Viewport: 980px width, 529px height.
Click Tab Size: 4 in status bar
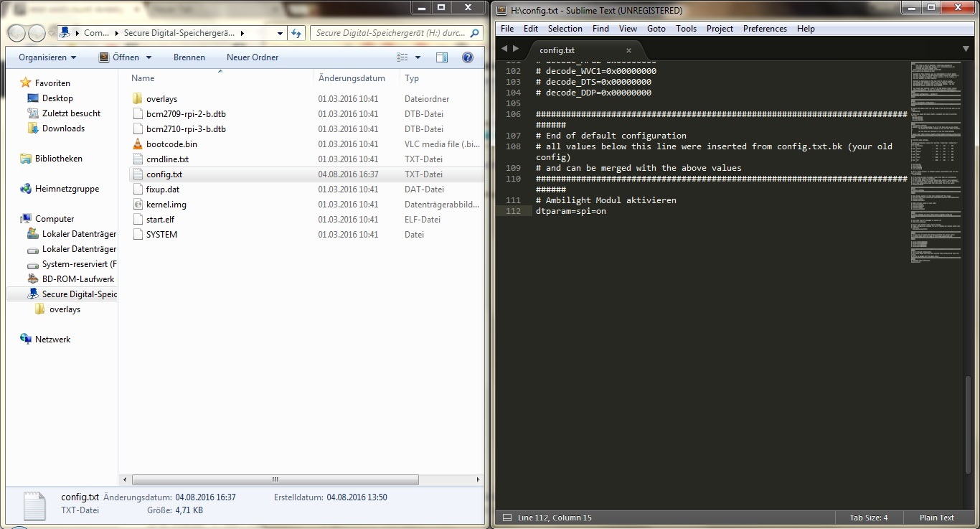point(869,518)
